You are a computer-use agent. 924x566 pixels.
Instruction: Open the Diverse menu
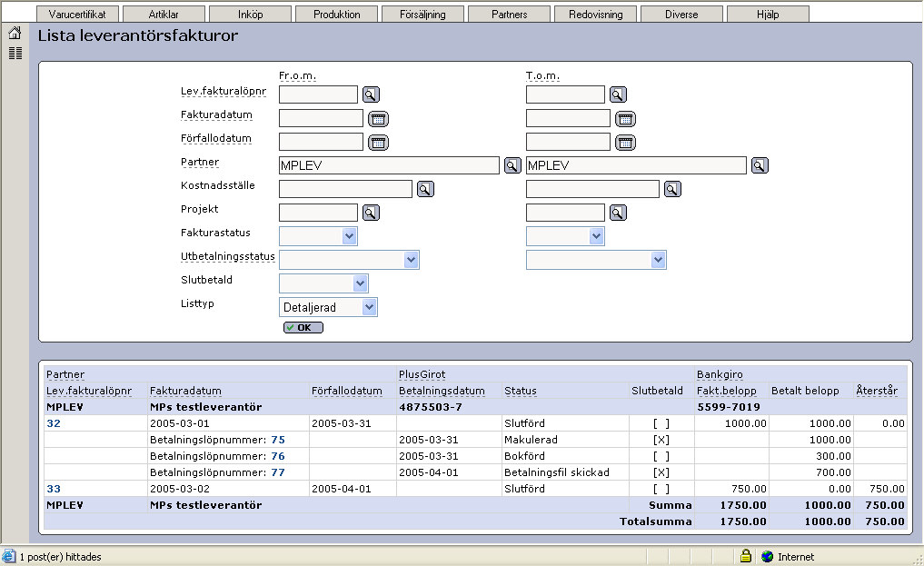pyautogui.click(x=681, y=15)
